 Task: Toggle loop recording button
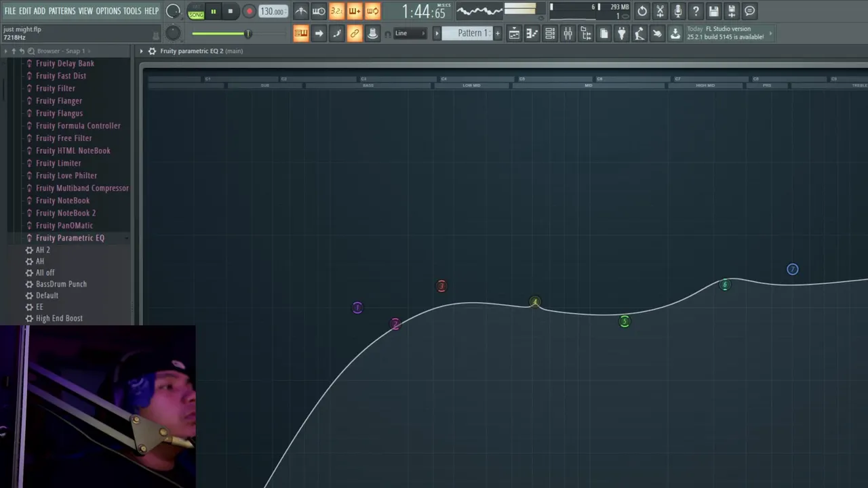coord(372,11)
